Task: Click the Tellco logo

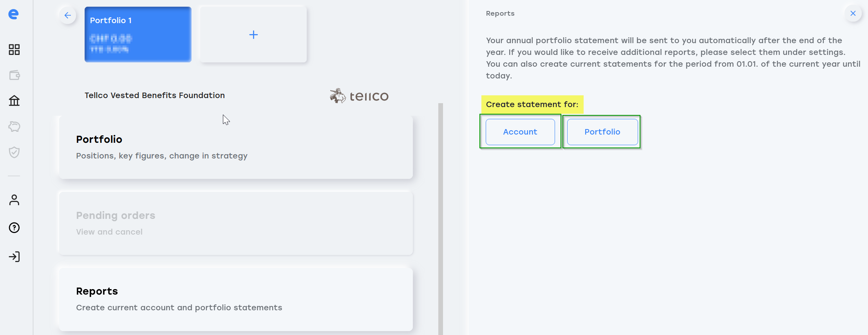Action: [x=359, y=96]
